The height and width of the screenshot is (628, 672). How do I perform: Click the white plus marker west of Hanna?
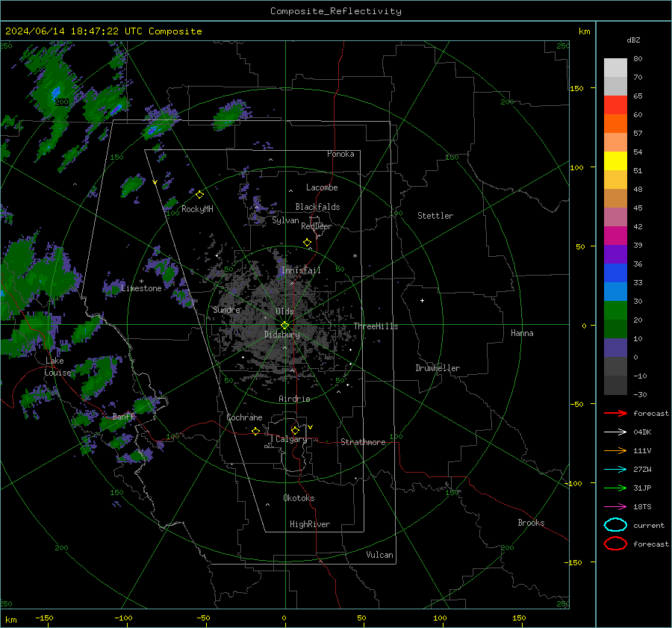coord(422,300)
